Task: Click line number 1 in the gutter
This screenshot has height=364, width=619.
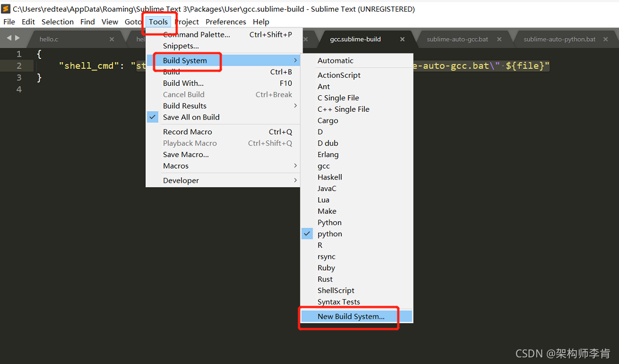Action: click(19, 54)
